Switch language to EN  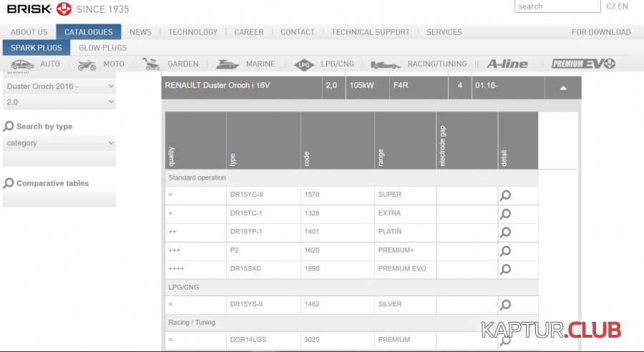click(x=623, y=6)
